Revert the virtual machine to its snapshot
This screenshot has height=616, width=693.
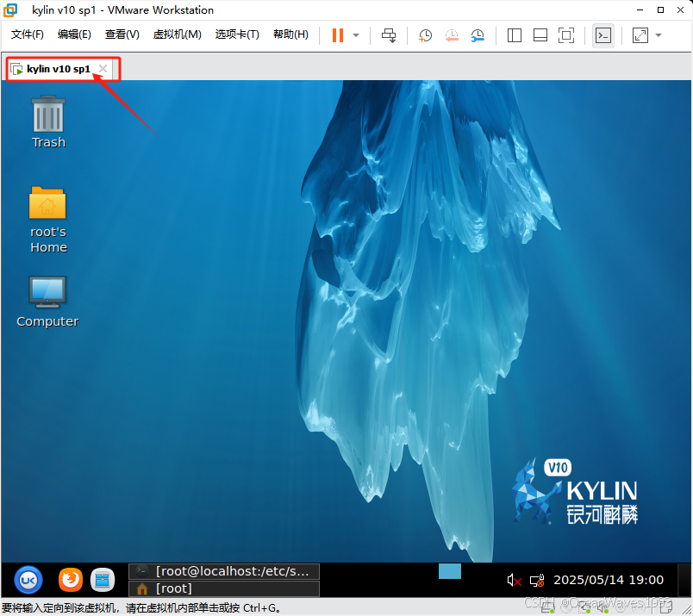pyautogui.click(x=452, y=35)
